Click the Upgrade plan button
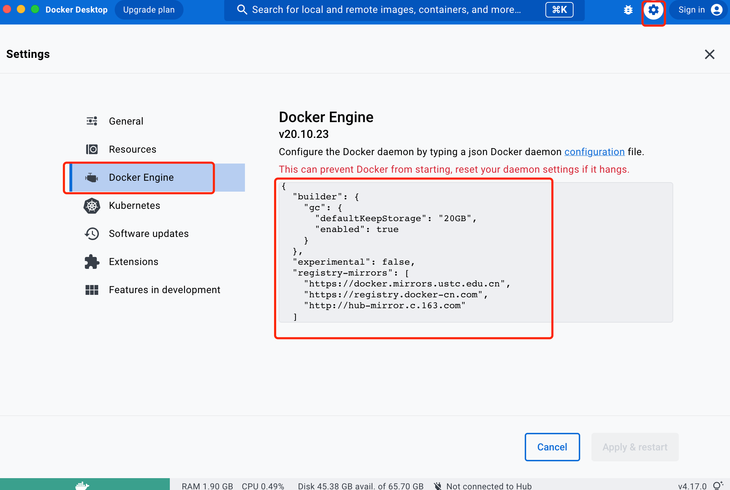 click(x=149, y=10)
